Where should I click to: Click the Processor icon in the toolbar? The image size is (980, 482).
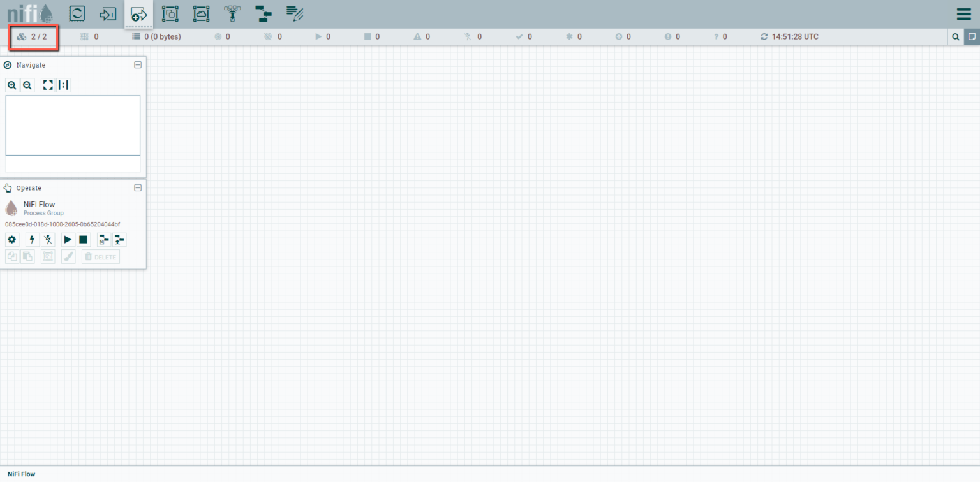pyautogui.click(x=76, y=13)
